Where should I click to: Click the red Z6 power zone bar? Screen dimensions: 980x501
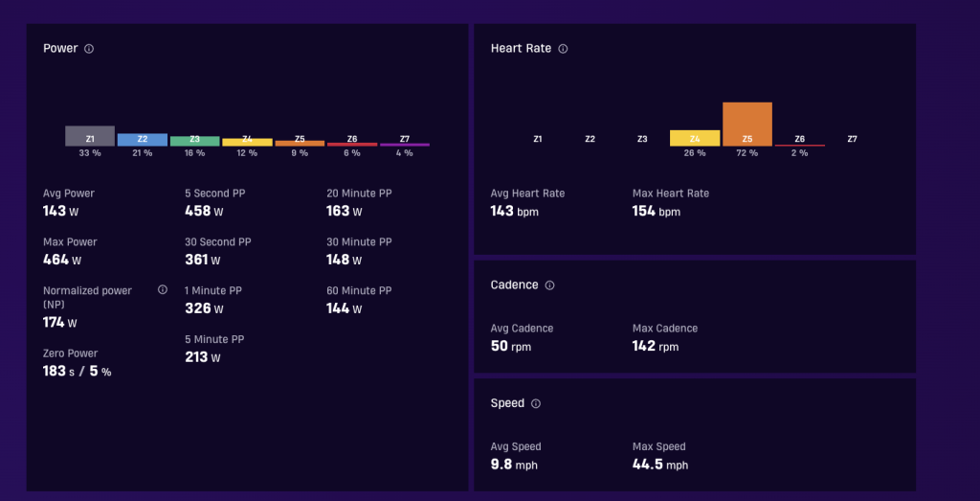pos(352,145)
